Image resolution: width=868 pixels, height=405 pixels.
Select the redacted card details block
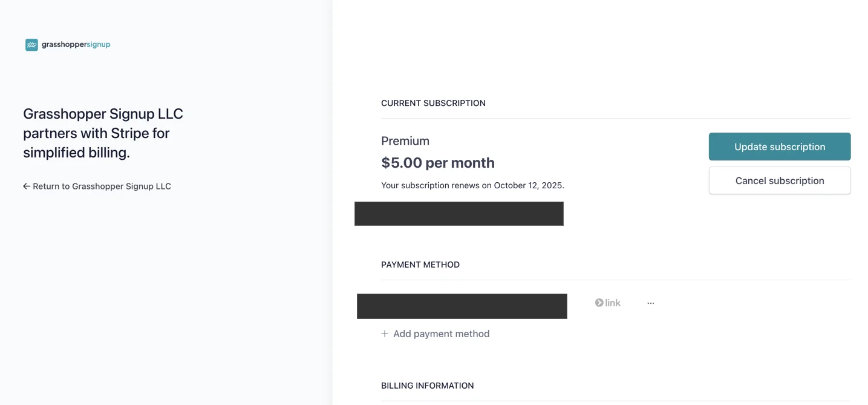[462, 306]
